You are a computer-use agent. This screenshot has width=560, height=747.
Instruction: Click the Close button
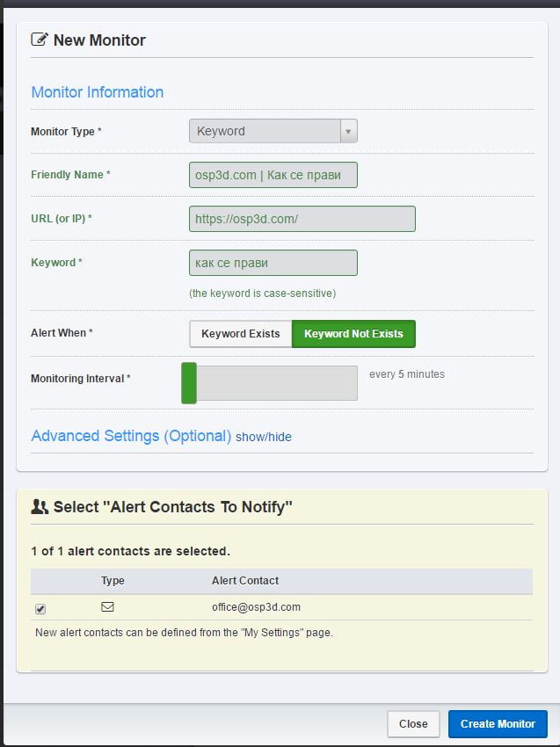pyautogui.click(x=413, y=723)
